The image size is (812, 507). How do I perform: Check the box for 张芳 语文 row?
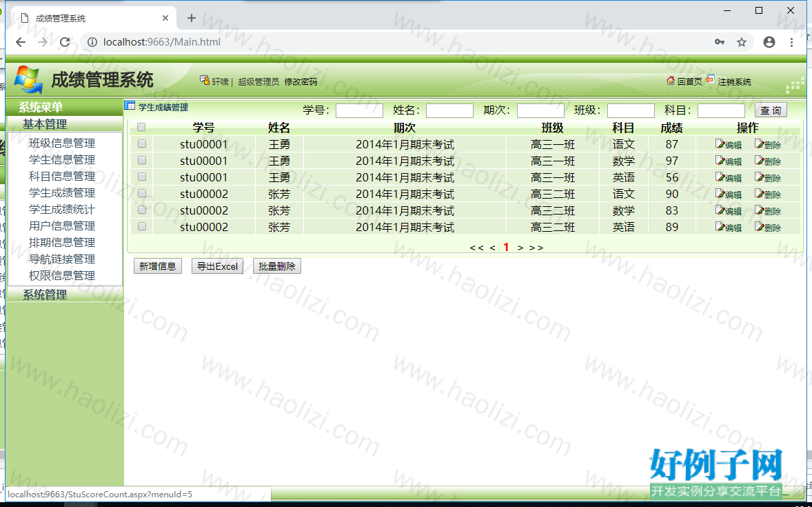(x=141, y=193)
